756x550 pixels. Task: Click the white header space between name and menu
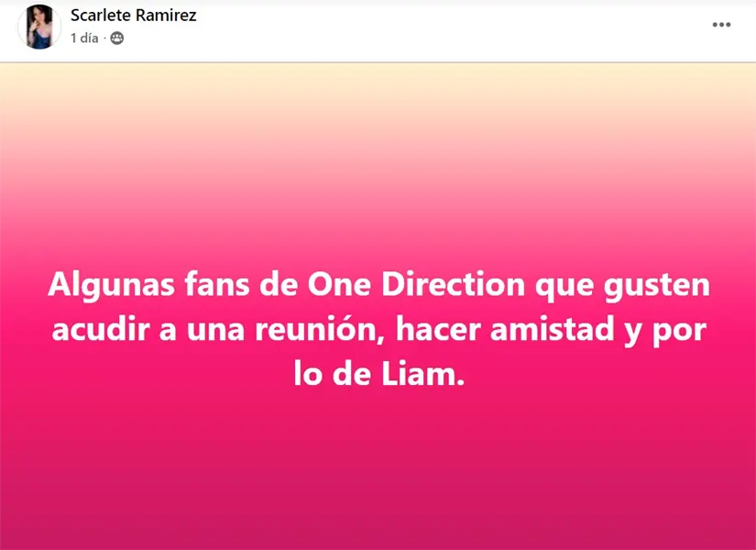(454, 27)
